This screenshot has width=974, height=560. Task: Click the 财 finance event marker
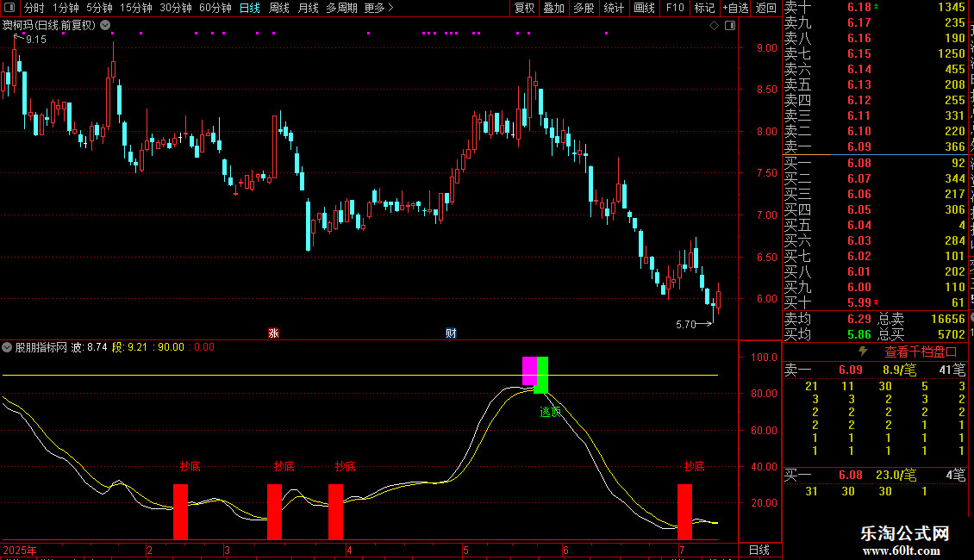point(451,333)
